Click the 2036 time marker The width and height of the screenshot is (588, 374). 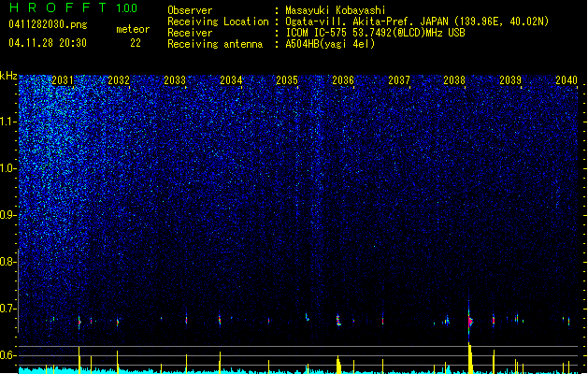point(343,79)
